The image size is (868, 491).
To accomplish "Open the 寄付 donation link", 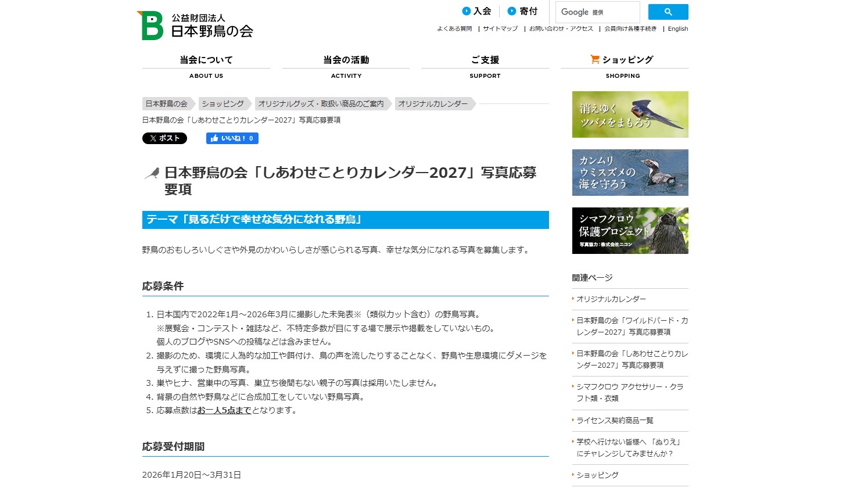I will [522, 11].
